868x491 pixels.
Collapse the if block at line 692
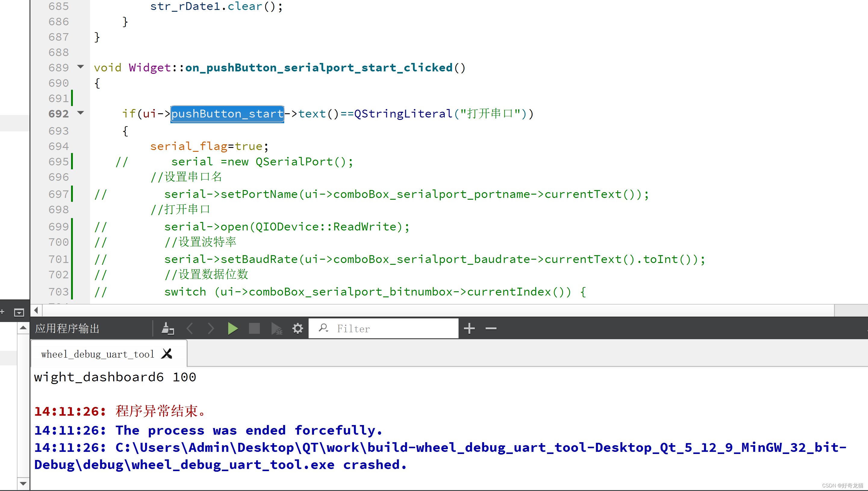click(x=80, y=113)
